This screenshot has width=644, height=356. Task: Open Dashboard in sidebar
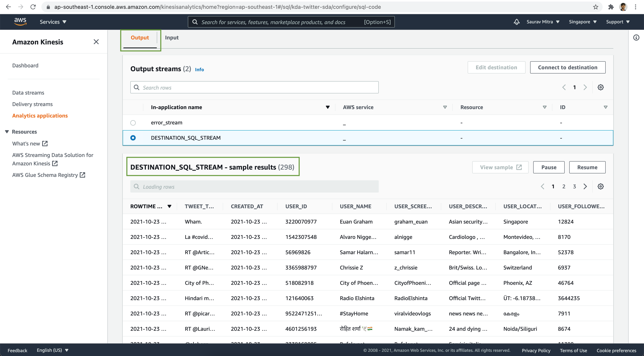click(x=25, y=65)
